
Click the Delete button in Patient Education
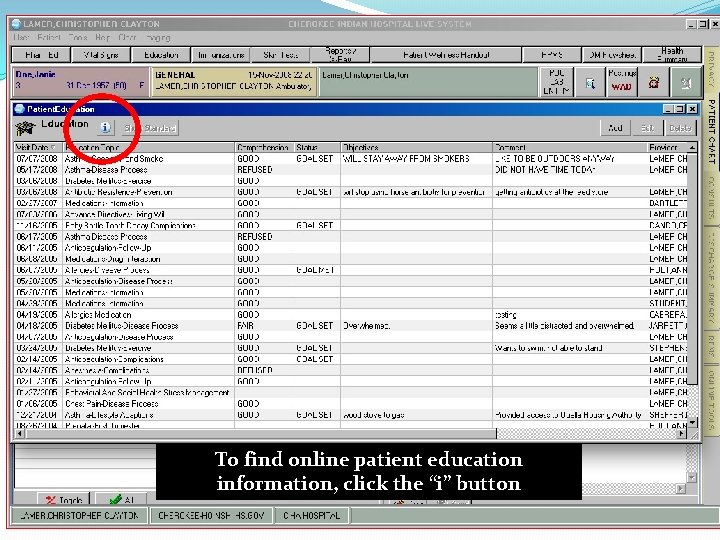pyautogui.click(x=681, y=128)
